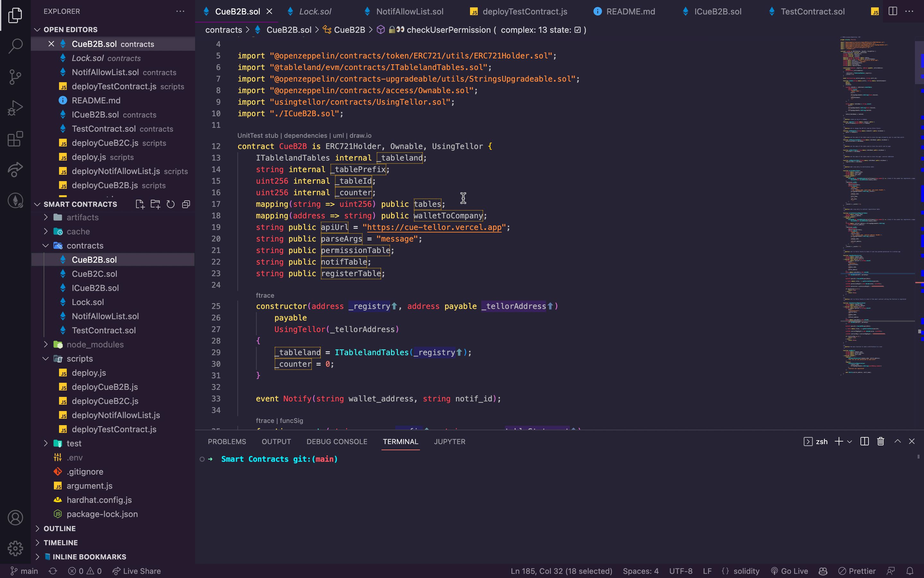Open the Accounts menu

(15, 518)
